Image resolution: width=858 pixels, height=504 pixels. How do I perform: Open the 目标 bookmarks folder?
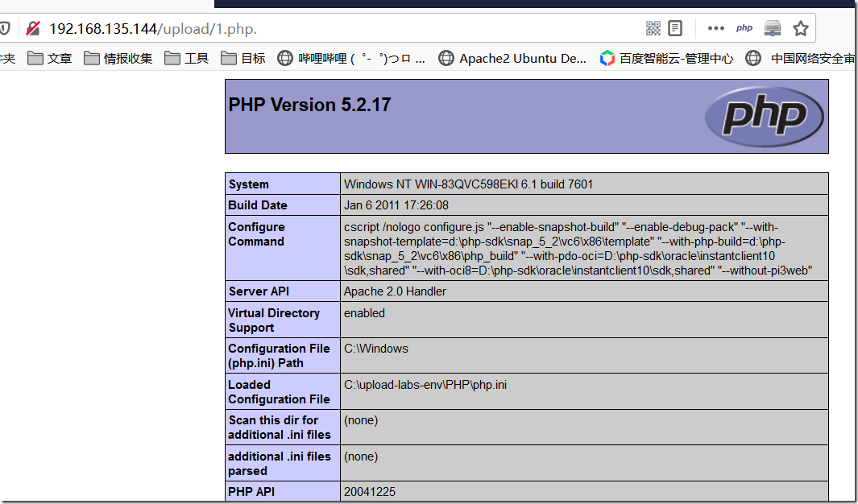point(243,58)
